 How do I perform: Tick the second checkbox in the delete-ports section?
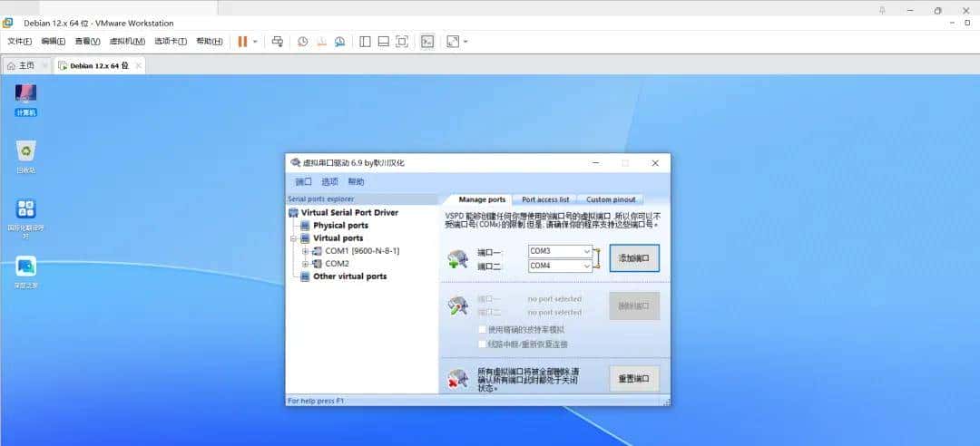(x=482, y=344)
